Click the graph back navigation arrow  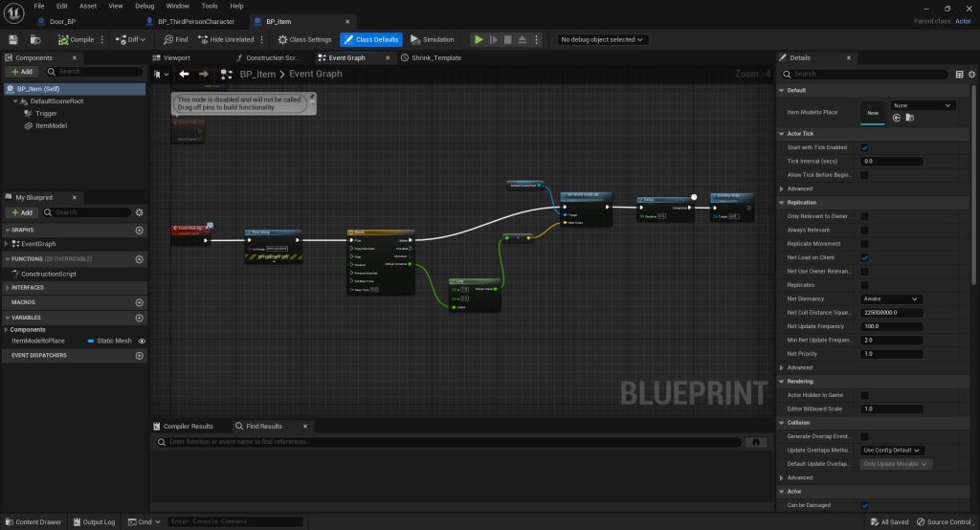[184, 74]
